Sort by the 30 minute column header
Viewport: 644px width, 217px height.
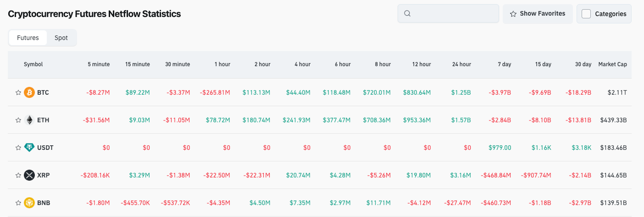(x=178, y=64)
